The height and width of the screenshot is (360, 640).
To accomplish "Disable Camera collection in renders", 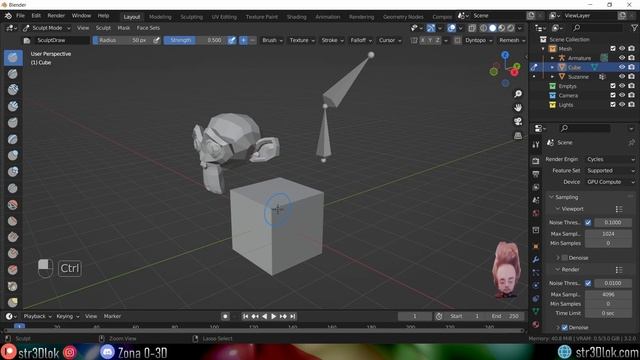I will 631,96.
